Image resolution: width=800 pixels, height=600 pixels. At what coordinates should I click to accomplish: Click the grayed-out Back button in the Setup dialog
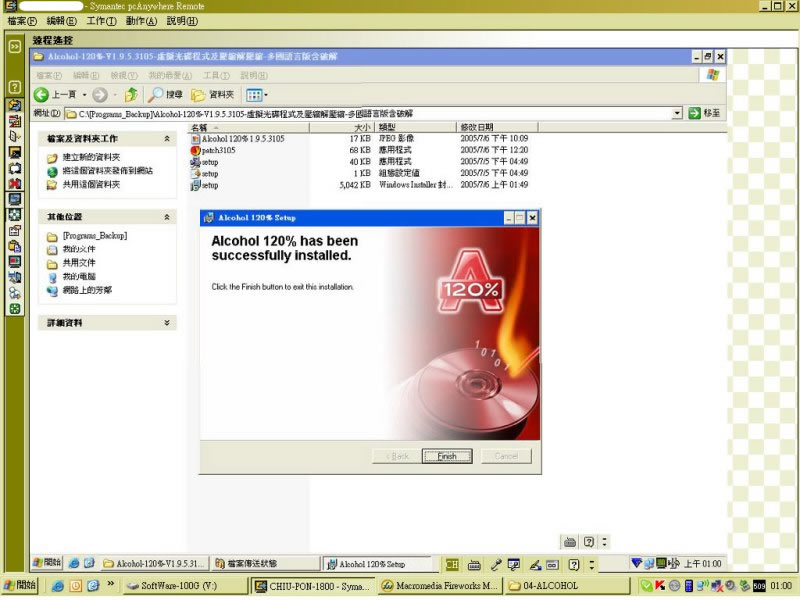point(397,456)
